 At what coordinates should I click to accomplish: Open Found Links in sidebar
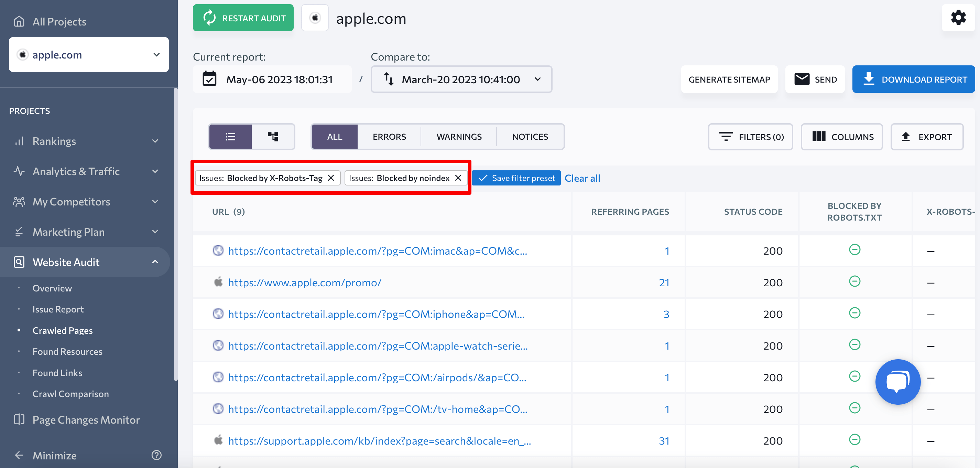pos(57,373)
